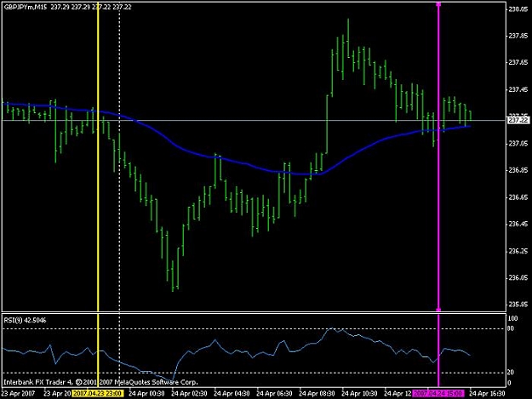Click the yellow 2007.04.23 23:00 time label
Image resolution: width=532 pixels, height=399 pixels.
[98, 394]
